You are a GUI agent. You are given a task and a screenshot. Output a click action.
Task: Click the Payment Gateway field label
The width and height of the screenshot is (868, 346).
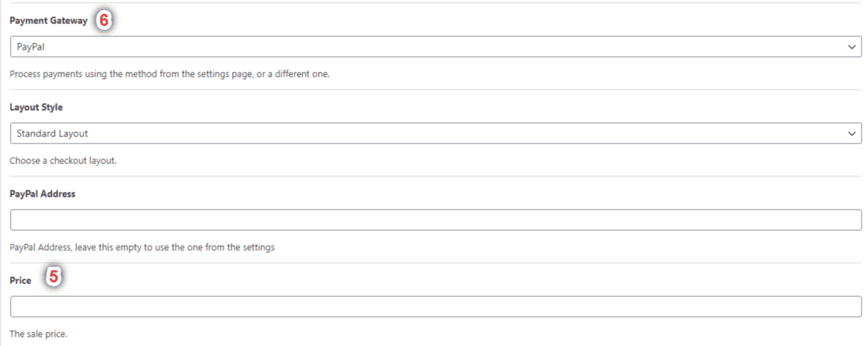(48, 21)
